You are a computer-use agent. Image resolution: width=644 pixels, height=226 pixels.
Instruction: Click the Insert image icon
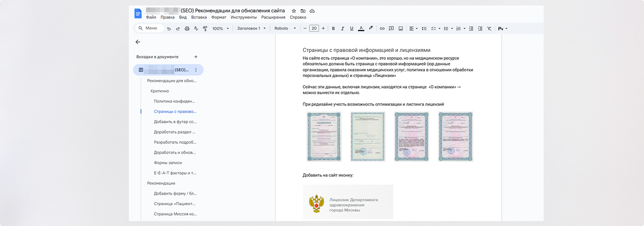click(400, 28)
